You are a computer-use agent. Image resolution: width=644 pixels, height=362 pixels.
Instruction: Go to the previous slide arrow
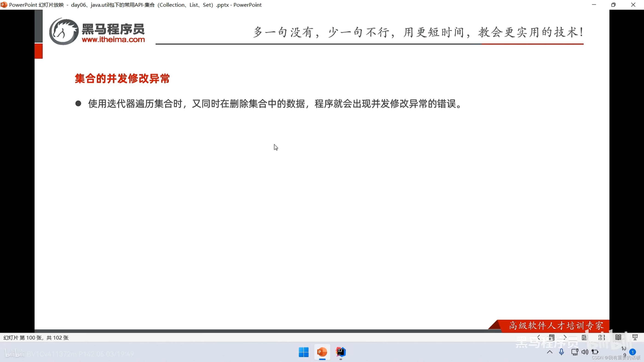click(x=538, y=337)
